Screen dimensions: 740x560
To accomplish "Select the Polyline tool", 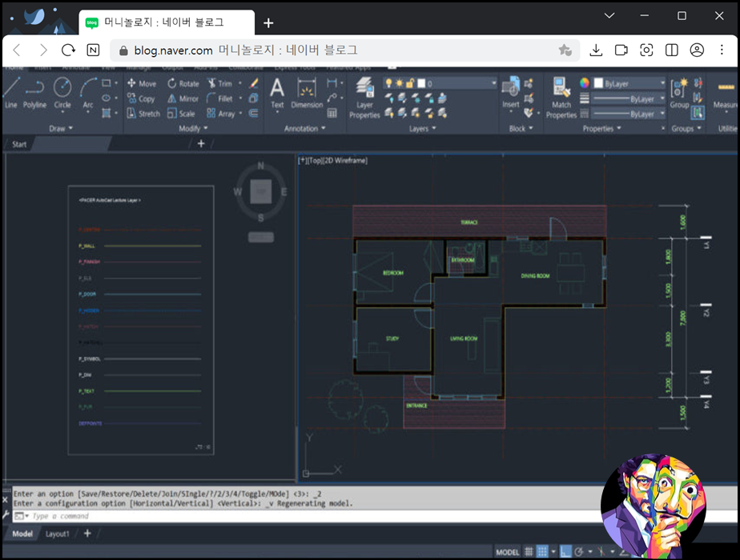I will (34, 93).
